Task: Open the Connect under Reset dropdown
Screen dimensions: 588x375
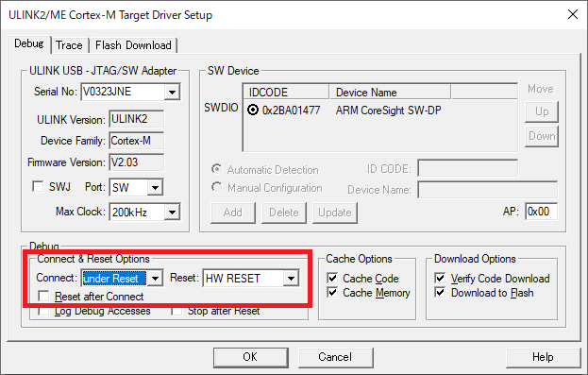Action: click(155, 279)
